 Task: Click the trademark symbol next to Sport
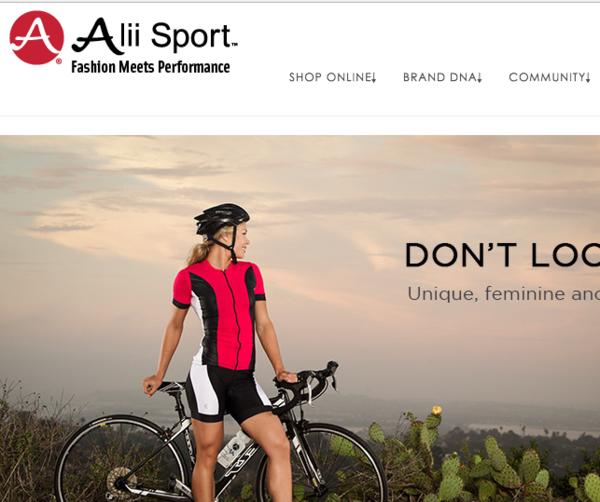[234, 45]
